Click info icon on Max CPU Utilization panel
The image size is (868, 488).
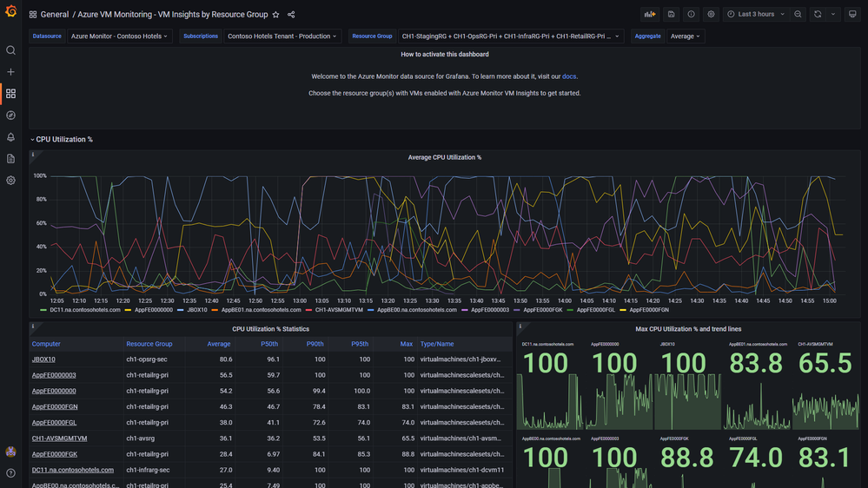pyautogui.click(x=520, y=326)
